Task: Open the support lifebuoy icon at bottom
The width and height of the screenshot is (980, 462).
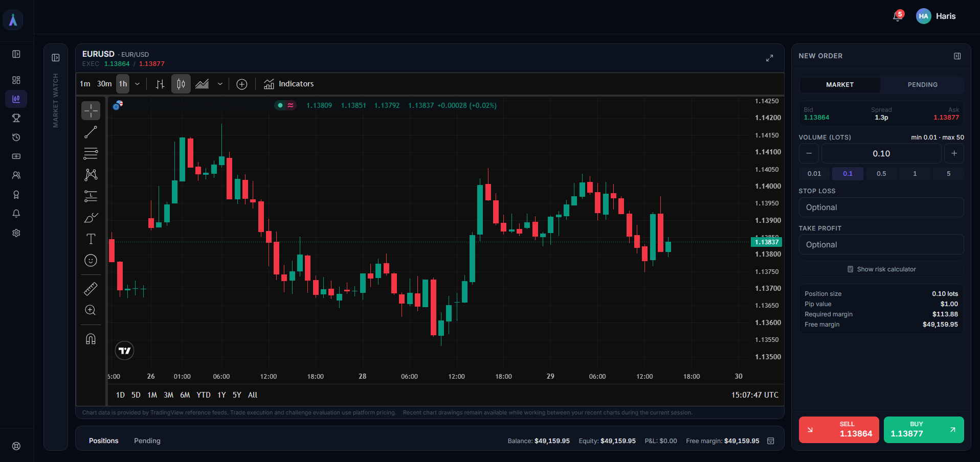Action: click(x=16, y=446)
